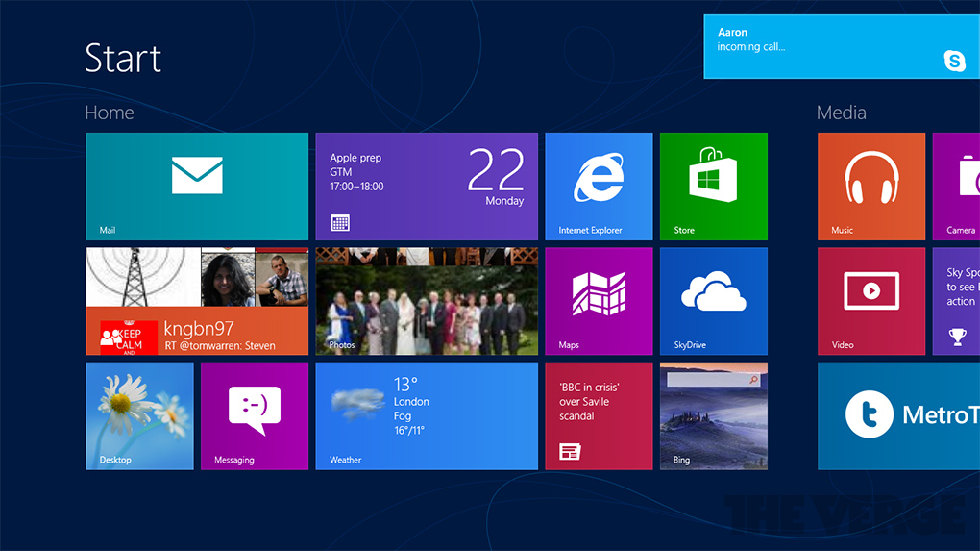Click the Media group heading

pyautogui.click(x=842, y=113)
